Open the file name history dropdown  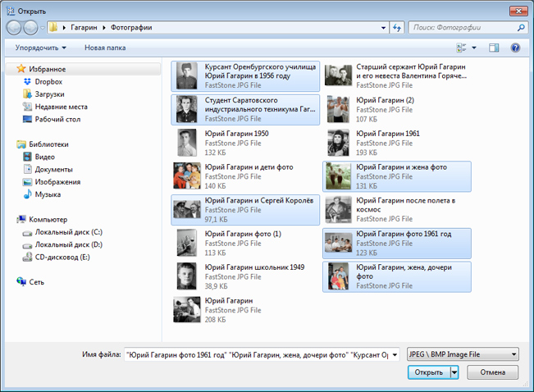click(395, 354)
